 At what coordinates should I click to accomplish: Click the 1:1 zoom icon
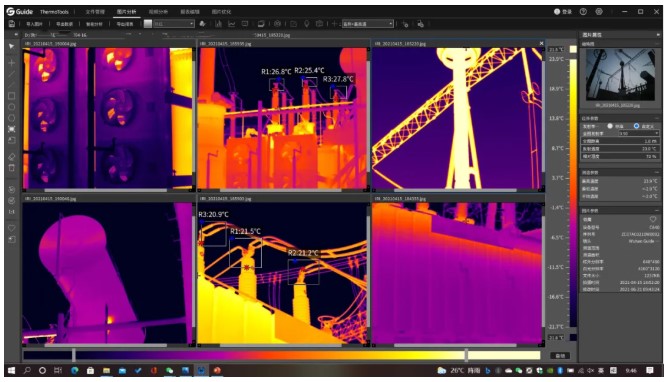pos(12,212)
